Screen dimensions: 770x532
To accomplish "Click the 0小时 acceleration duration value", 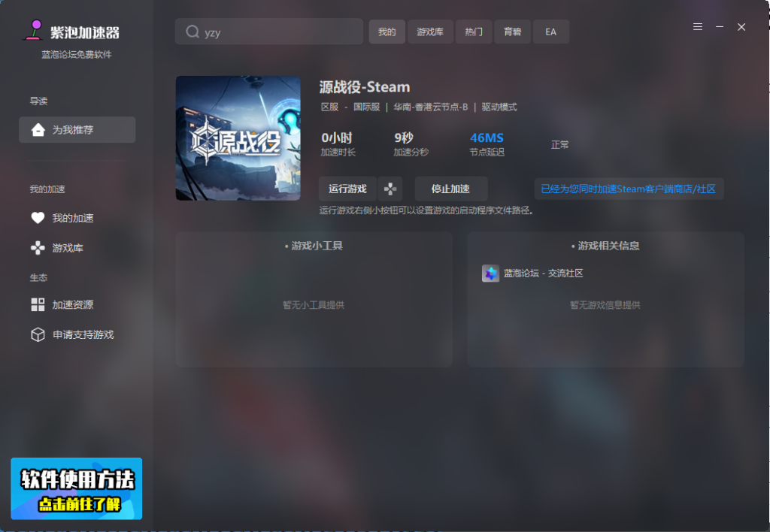I will click(x=337, y=138).
